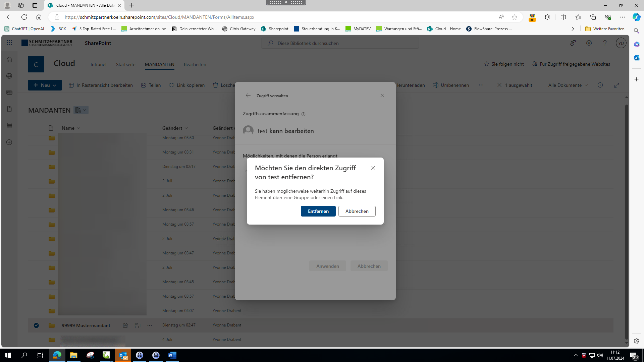Click the Diese Bibliothek durchsuchen search field

[x=340, y=43]
